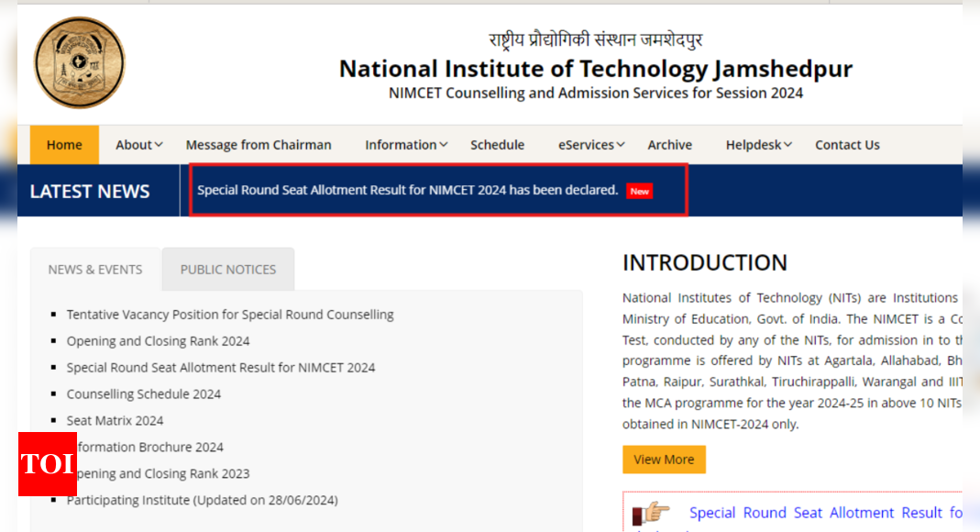Go to the Home menu item
The width and height of the screenshot is (980, 532).
64,145
